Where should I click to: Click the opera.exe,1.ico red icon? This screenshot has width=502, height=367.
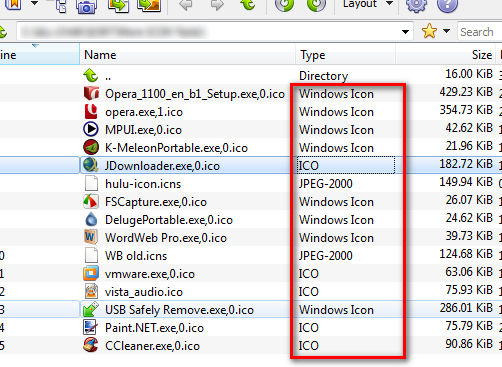pos(91,111)
